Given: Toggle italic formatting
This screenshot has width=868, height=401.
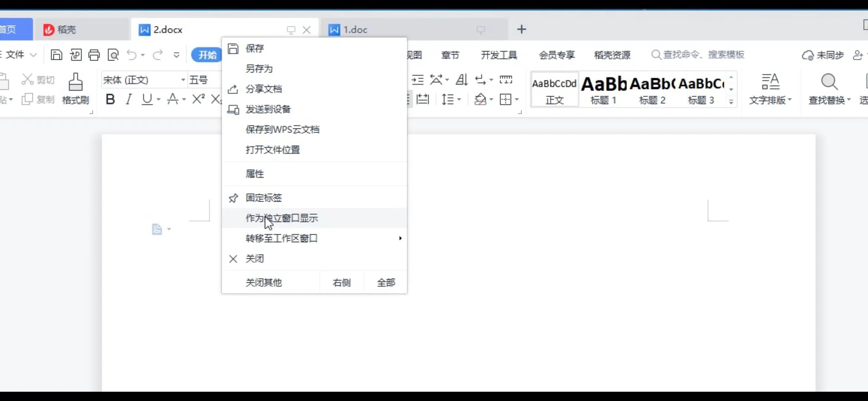Looking at the screenshot, I should (x=128, y=99).
